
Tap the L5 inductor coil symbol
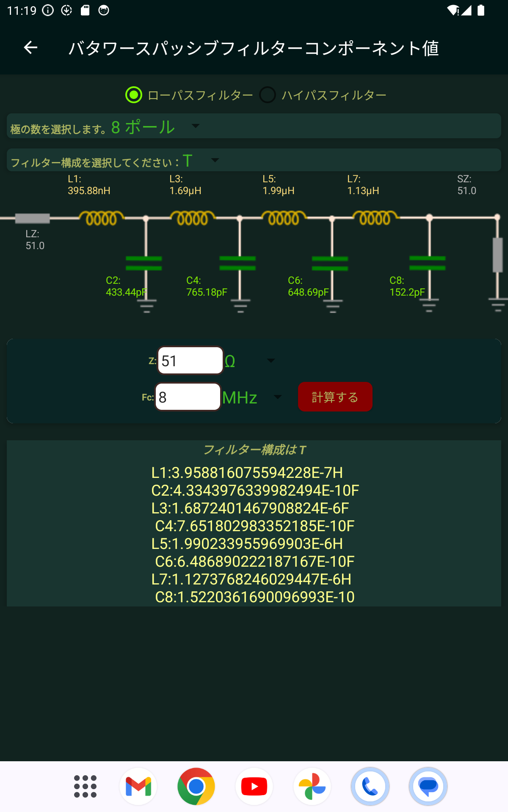pos(284,218)
